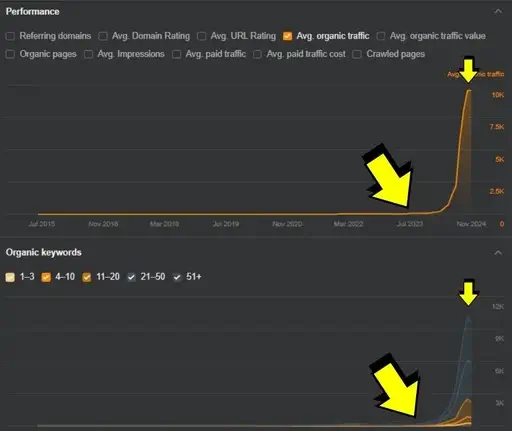The image size is (512, 431).
Task: Uncheck the 11–20 keyword position filter
Action: [x=87, y=277]
